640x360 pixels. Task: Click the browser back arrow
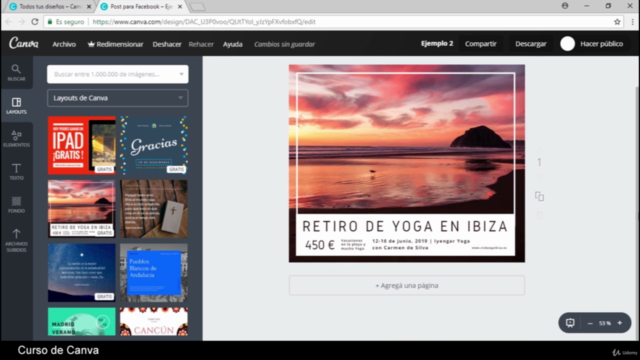point(9,22)
